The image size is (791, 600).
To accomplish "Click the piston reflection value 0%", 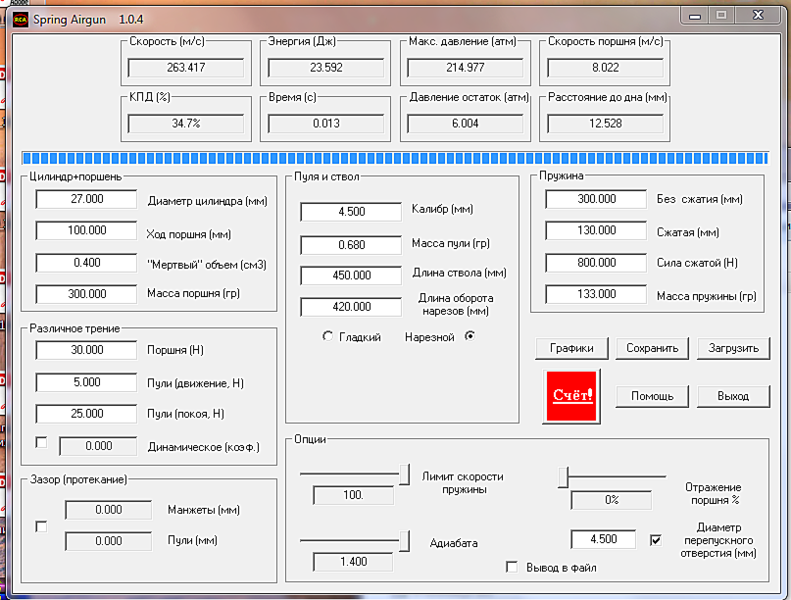I will [611, 500].
